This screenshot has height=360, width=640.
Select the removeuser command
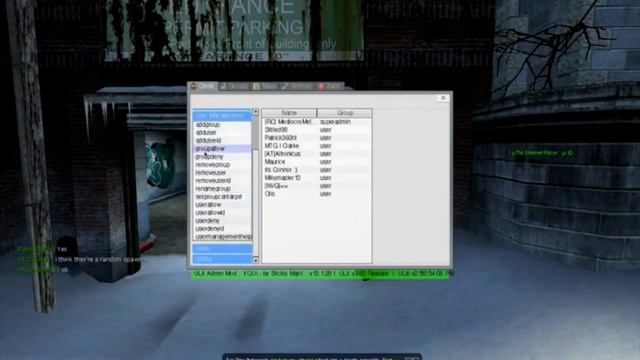coord(222,173)
